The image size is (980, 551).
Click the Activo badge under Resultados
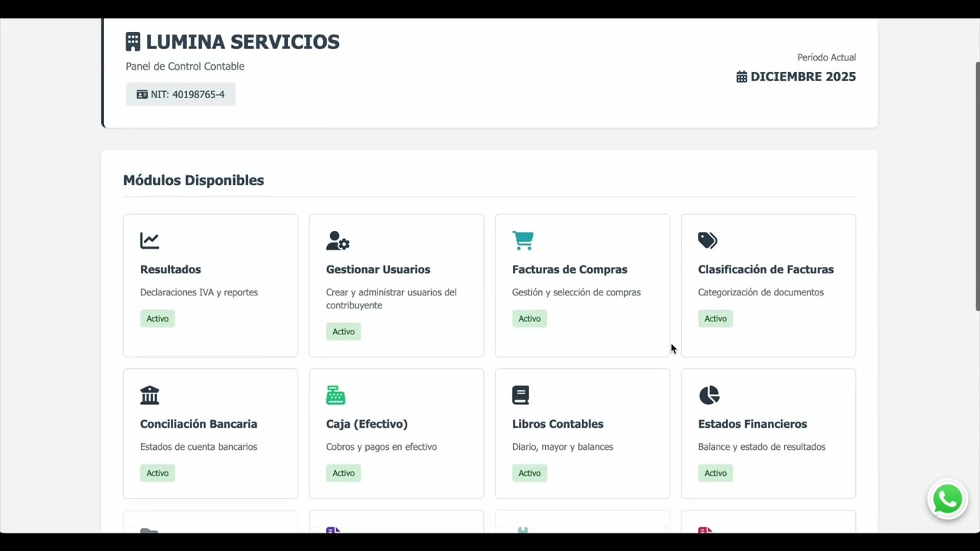158,318
